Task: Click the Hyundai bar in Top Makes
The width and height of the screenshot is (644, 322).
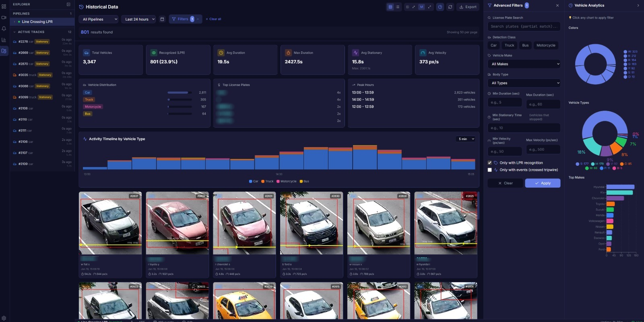Action: click(x=620, y=187)
